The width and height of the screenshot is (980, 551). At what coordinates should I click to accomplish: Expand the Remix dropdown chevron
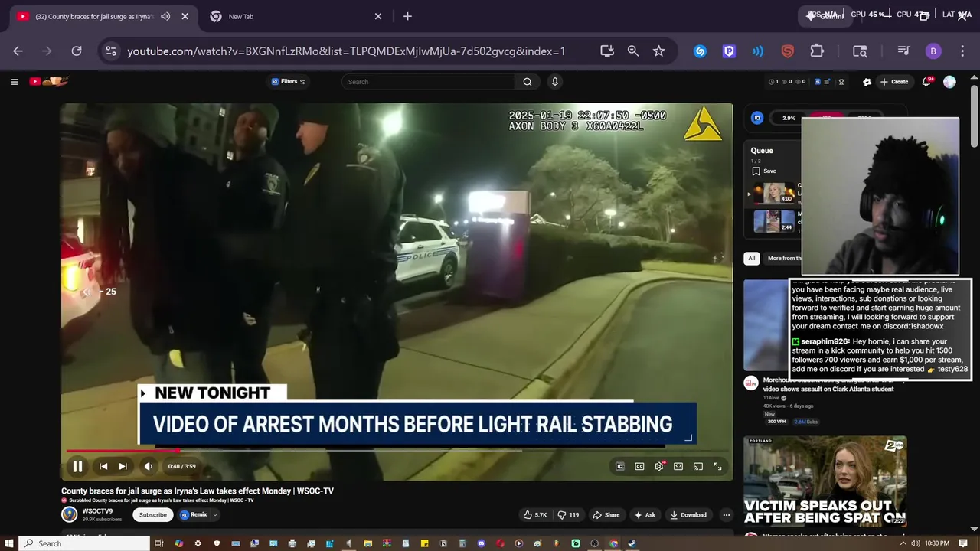point(215,515)
